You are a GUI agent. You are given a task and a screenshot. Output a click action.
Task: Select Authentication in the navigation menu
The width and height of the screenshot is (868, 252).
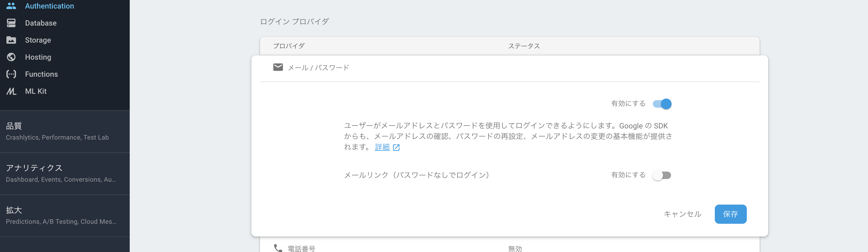pos(50,6)
